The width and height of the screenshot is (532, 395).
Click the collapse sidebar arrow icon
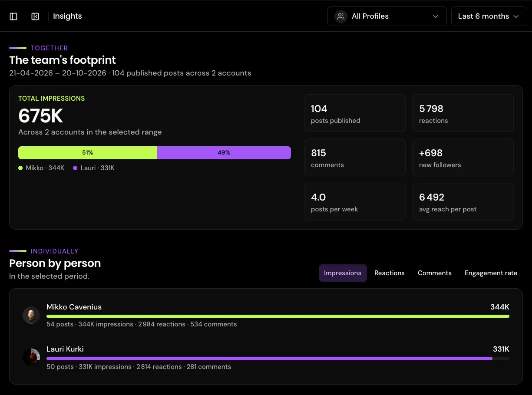[x=35, y=16]
